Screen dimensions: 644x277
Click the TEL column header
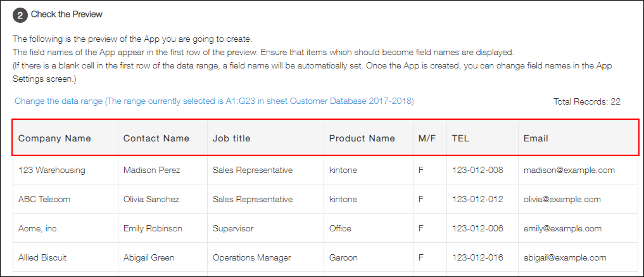tap(460, 138)
